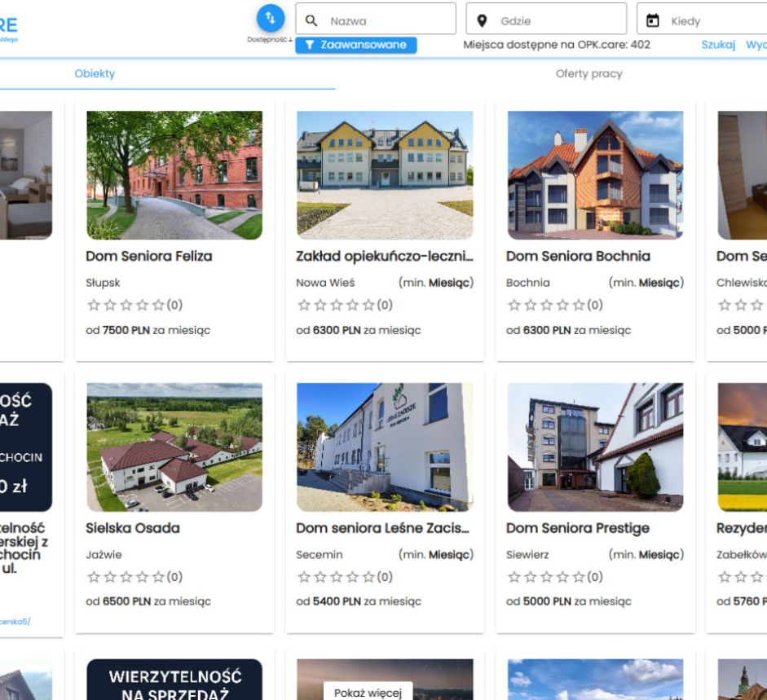Click the filter icon on Zaawansowane button
This screenshot has width=767, height=700.
(310, 45)
